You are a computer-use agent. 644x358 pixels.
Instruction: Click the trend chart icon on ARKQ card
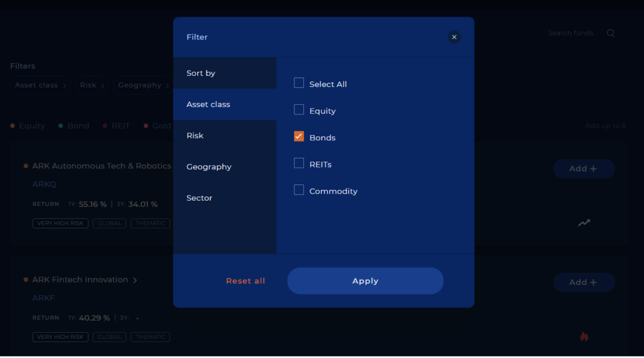(584, 222)
